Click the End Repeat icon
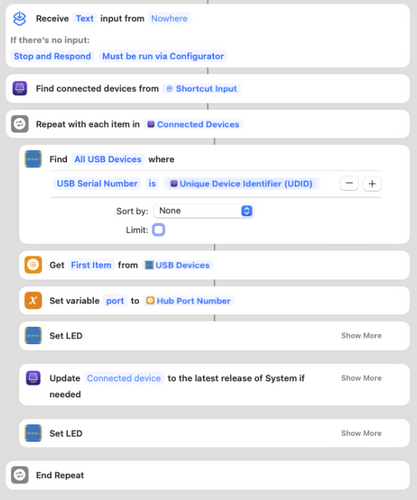The width and height of the screenshot is (417, 500). pos(20,475)
